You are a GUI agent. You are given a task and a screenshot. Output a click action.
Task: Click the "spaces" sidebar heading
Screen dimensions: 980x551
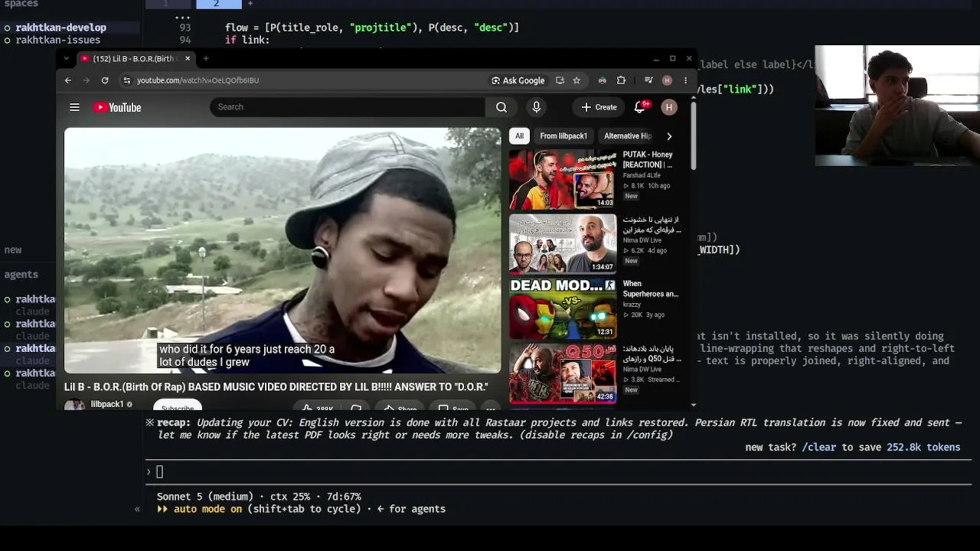point(21,4)
